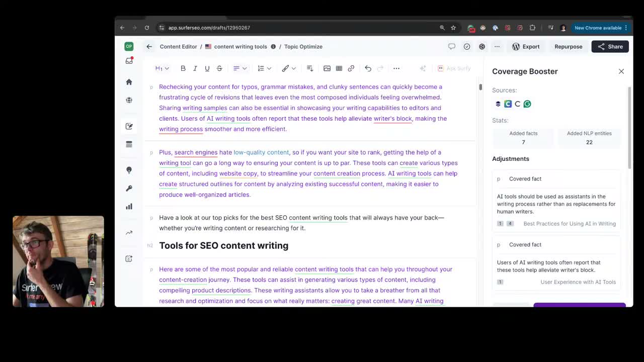
Task: Click the checkmark circle icon in the header
Action: click(467, 47)
